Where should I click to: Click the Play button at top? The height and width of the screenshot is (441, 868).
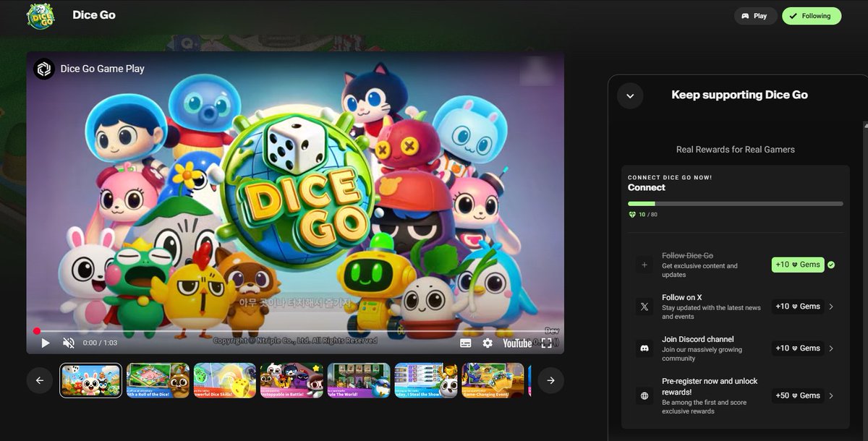tap(755, 16)
